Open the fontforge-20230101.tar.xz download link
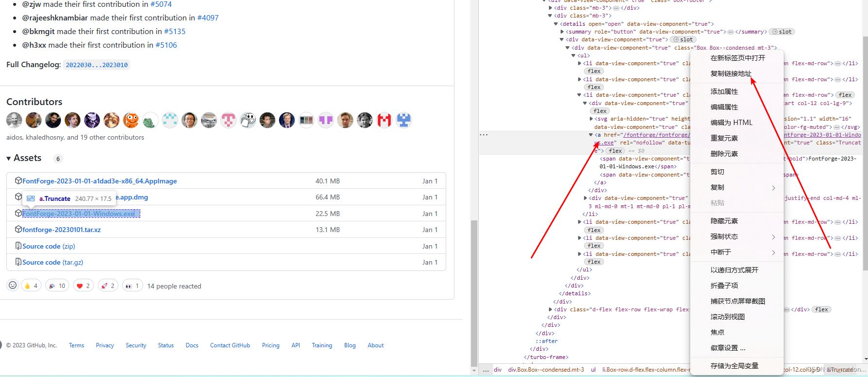868x377 pixels. coord(61,230)
